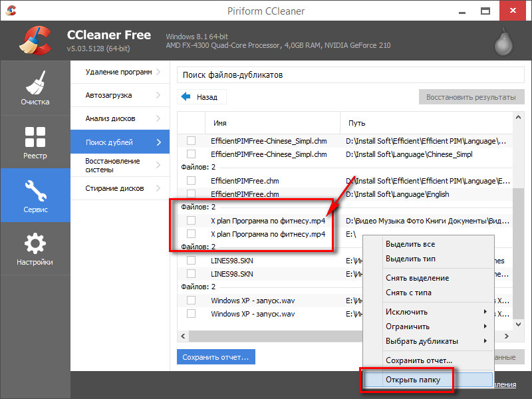The image size is (532, 399).
Task: Select the Сервис wrench section
Action: 35,196
